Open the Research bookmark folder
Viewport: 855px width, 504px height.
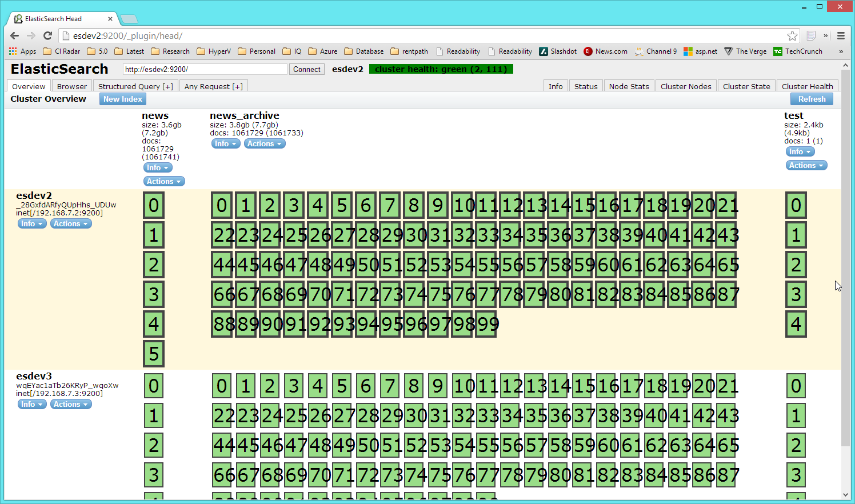170,51
